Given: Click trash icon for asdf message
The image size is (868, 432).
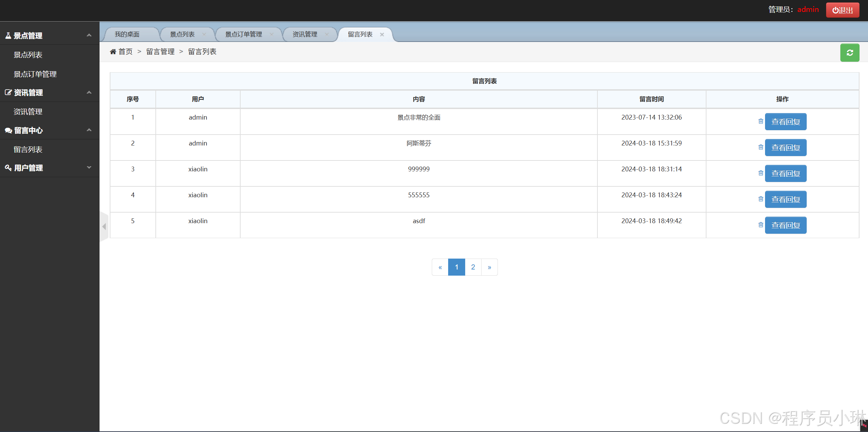Looking at the screenshot, I should click(x=761, y=225).
